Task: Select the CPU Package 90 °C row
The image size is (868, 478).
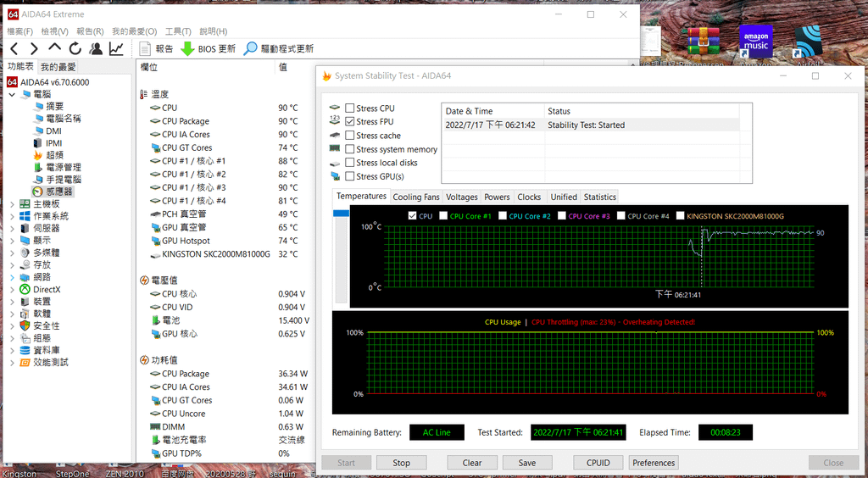Action: [224, 121]
